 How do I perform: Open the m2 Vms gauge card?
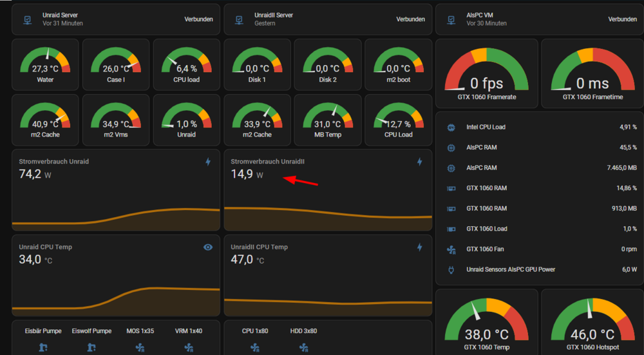[116, 120]
